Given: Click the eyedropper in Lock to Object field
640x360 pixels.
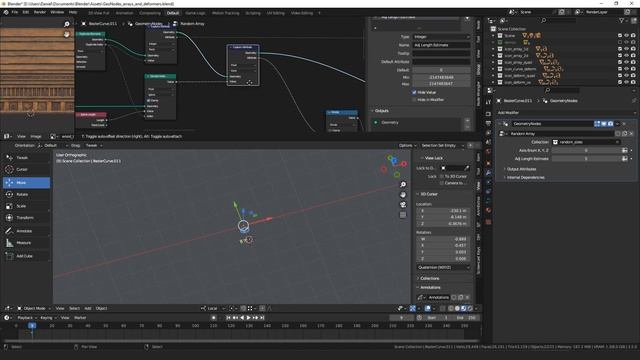Looking at the screenshot, I should (x=466, y=168).
